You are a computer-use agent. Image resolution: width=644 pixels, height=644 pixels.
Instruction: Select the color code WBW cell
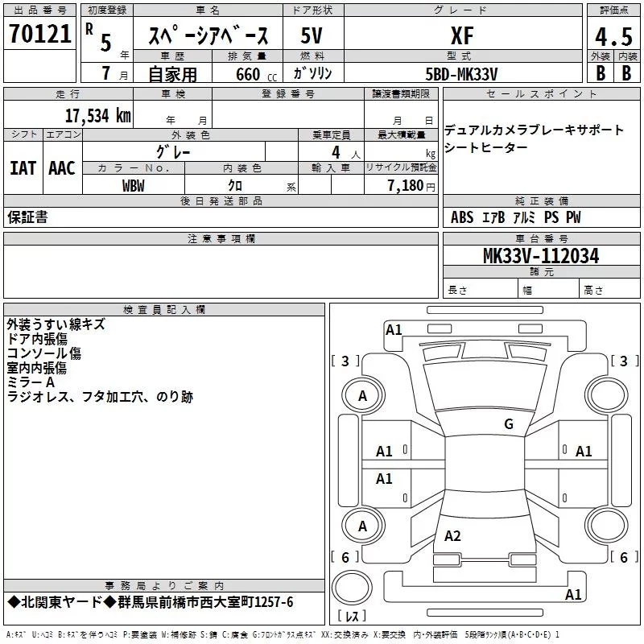[x=133, y=185]
